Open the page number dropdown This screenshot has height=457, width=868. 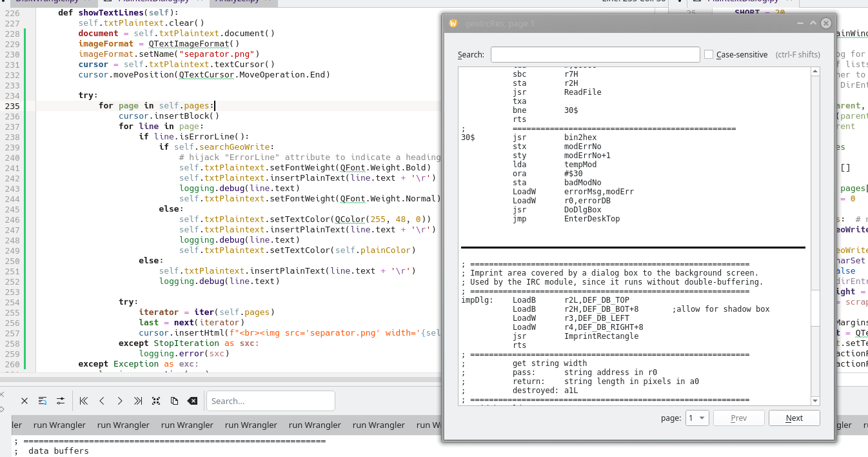tap(698, 418)
